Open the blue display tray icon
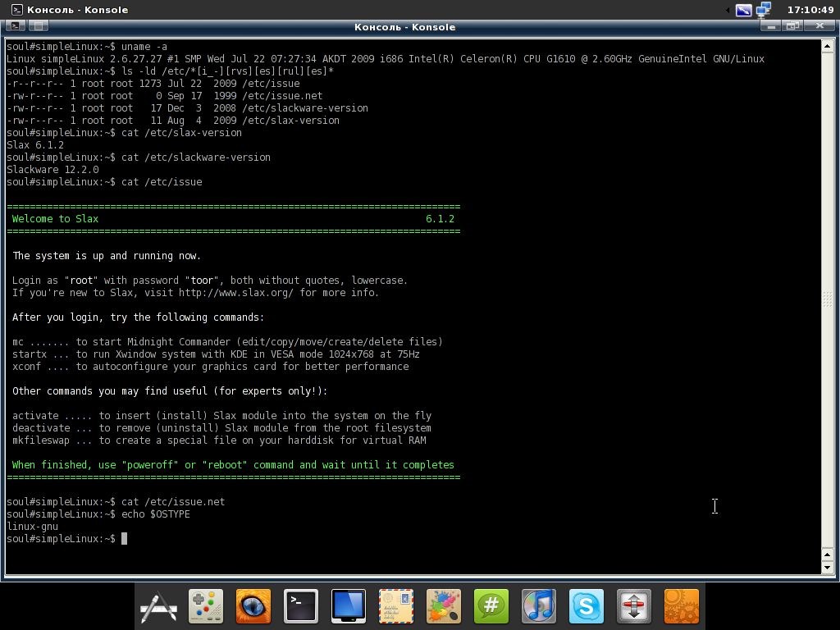This screenshot has width=840, height=630. pyautogui.click(x=743, y=10)
